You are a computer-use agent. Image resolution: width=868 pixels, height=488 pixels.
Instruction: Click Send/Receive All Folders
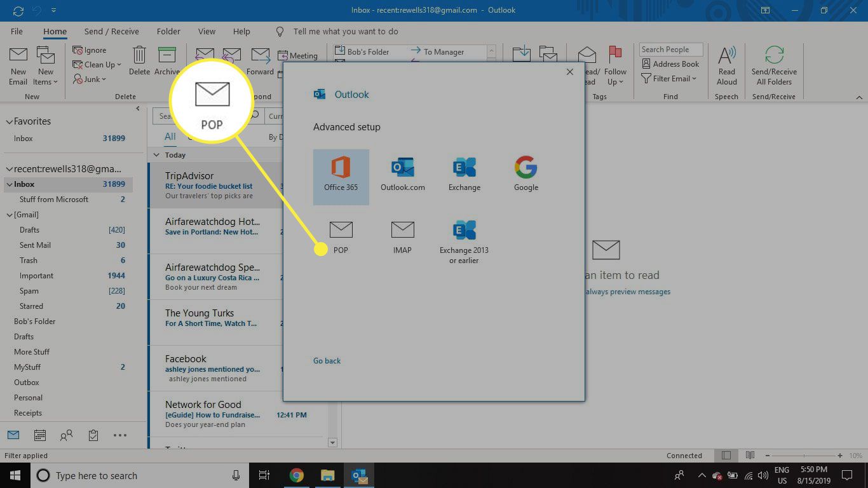(x=774, y=66)
